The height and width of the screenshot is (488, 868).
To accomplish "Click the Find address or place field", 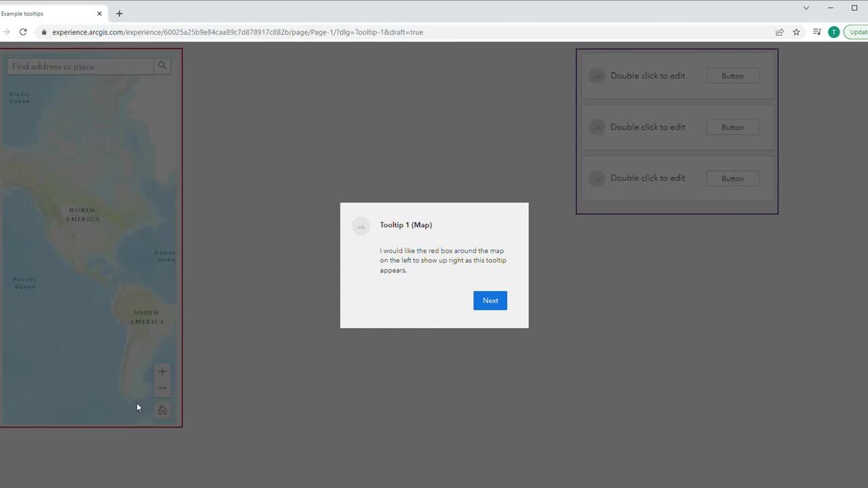I will click(80, 66).
